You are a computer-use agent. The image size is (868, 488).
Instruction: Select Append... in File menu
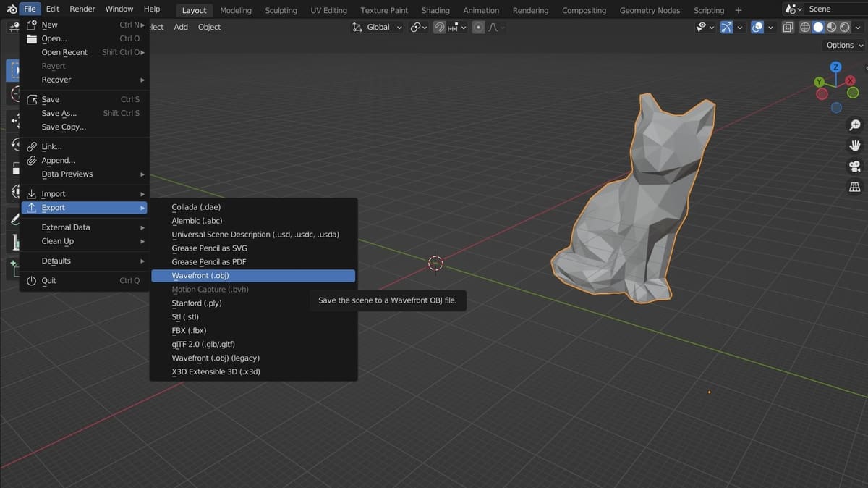click(x=85, y=161)
